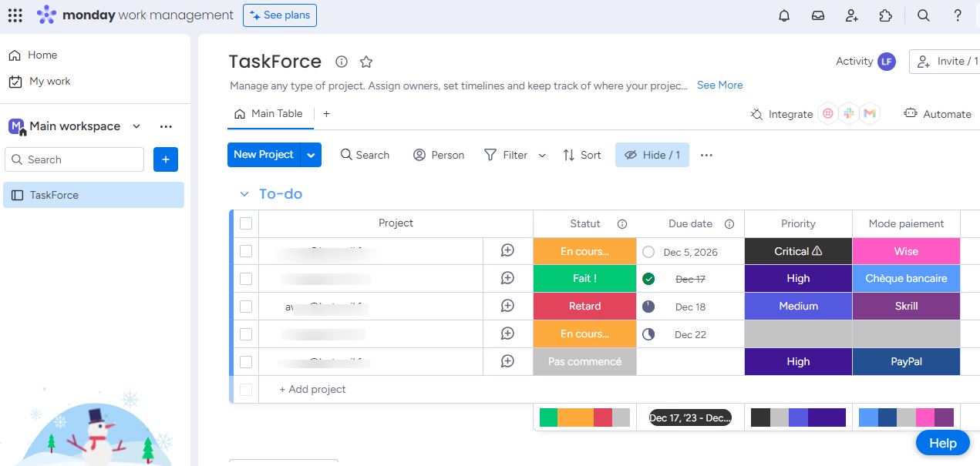This screenshot has width=980, height=466.
Task: Check the En cours Dec 5, 2026 row
Action: (246, 251)
